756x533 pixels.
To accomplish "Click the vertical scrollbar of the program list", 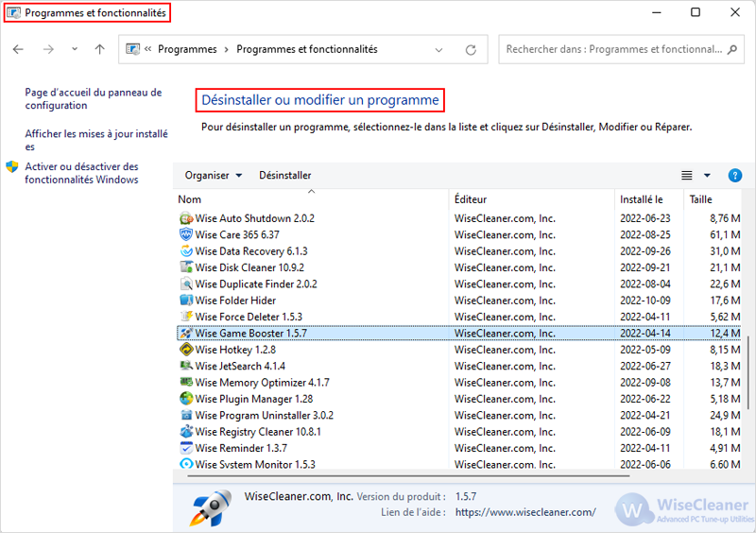I will pyautogui.click(x=748, y=372).
